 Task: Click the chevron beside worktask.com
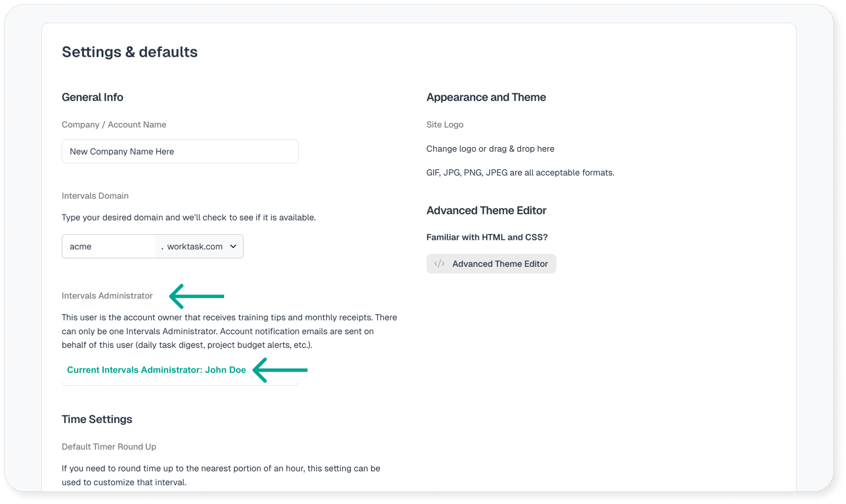[233, 246]
